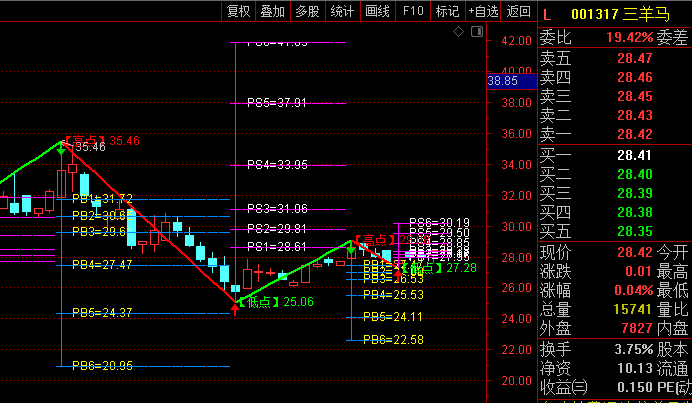The width and height of the screenshot is (692, 403).
Task: Add stock via +自选 button
Action: click(x=483, y=11)
